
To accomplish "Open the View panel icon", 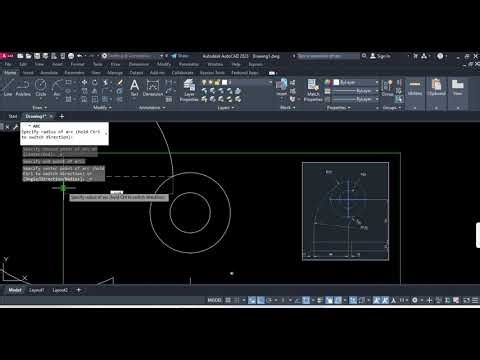I will [458, 87].
